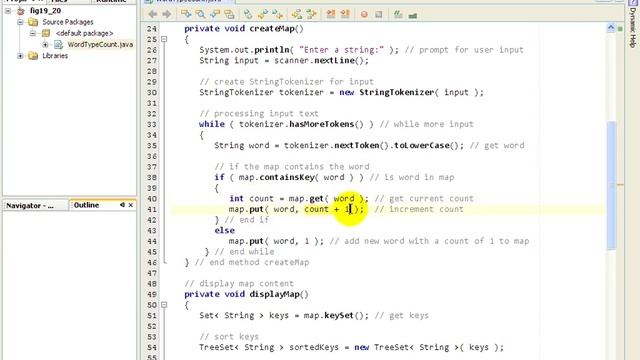Click the Find Next Occurrence icon
This screenshot has height=360, width=640.
click(215, 15)
